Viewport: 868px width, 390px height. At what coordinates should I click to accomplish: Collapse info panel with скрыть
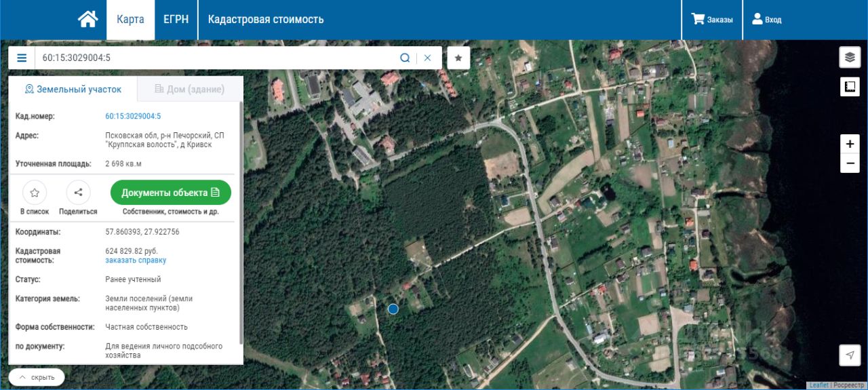pos(37,376)
